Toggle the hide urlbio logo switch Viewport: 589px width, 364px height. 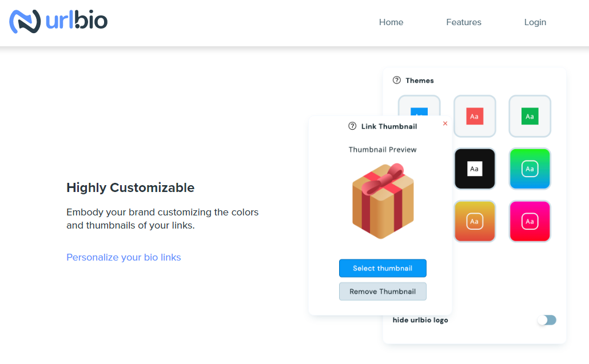[x=547, y=320]
